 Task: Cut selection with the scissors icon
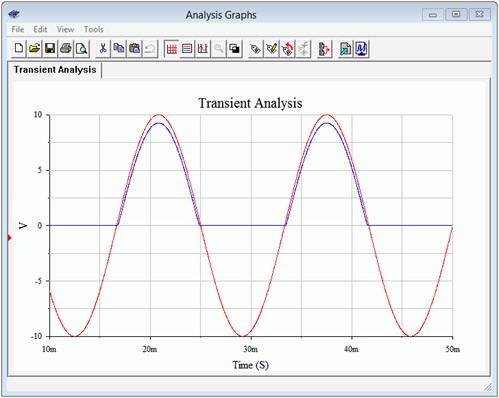click(103, 49)
